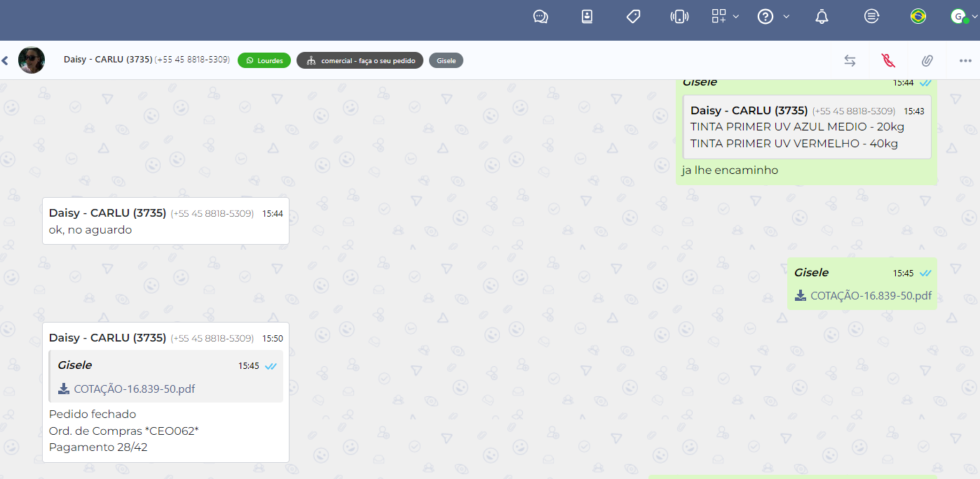Open the vibrating phone devices icon
Image resolution: width=980 pixels, height=479 pixels.
[679, 17]
